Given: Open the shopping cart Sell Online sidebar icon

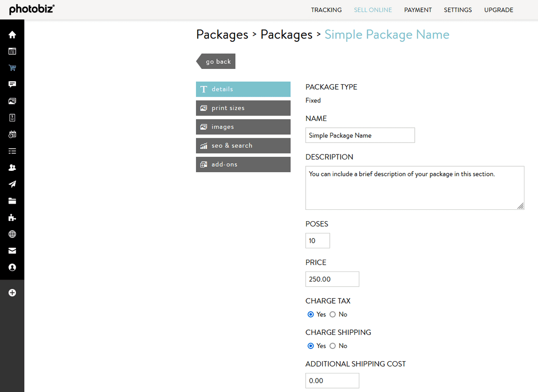Looking at the screenshot, I should [12, 68].
